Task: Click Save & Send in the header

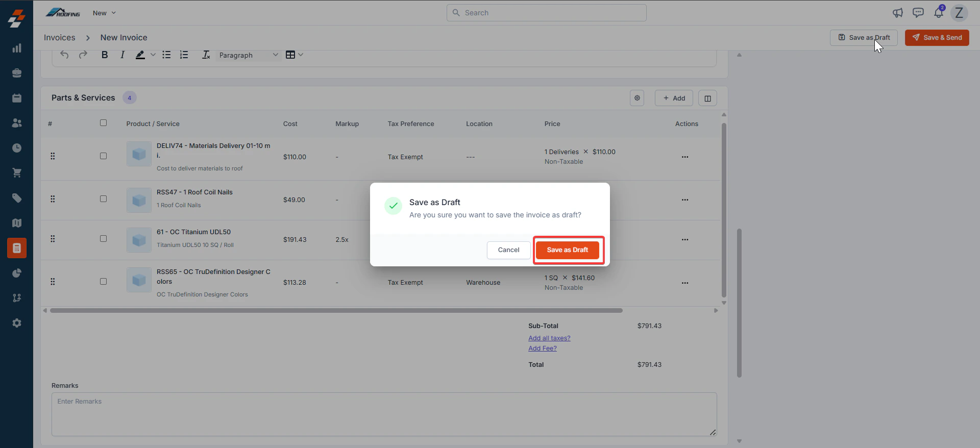Action: 937,38
